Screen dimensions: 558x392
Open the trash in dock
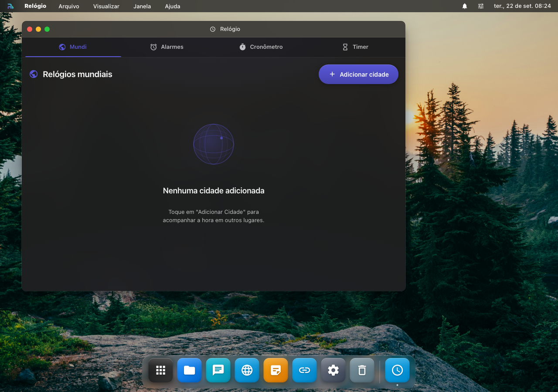(x=362, y=370)
